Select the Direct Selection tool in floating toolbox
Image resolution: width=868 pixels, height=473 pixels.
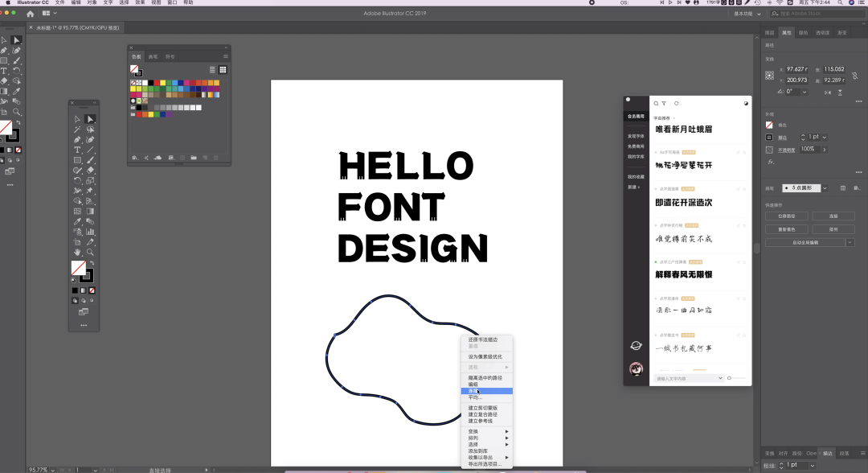click(90, 119)
